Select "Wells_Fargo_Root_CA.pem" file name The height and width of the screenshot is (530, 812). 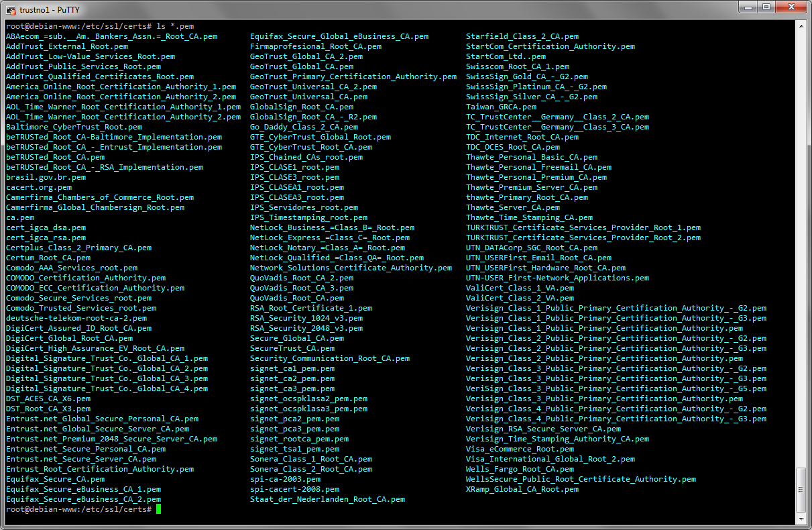click(520, 469)
